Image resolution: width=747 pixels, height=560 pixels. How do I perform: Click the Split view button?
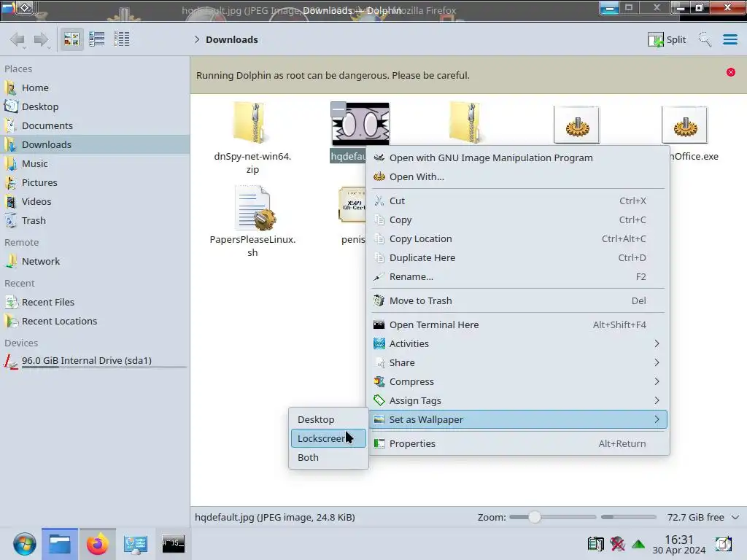point(667,39)
